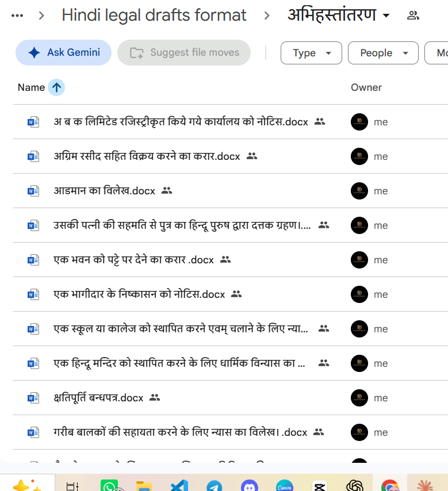Select एक स्कूल या कालेज को स्थापित करने file

tap(181, 329)
